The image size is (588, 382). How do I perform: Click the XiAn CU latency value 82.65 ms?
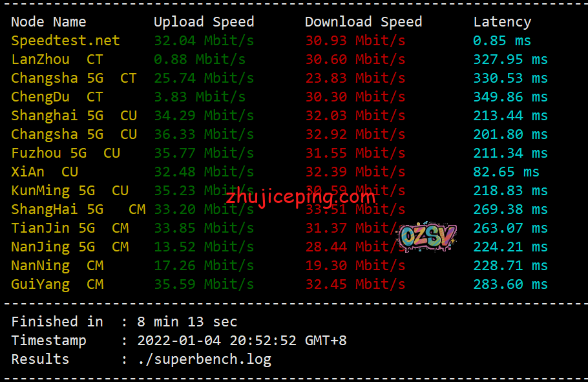pos(506,172)
